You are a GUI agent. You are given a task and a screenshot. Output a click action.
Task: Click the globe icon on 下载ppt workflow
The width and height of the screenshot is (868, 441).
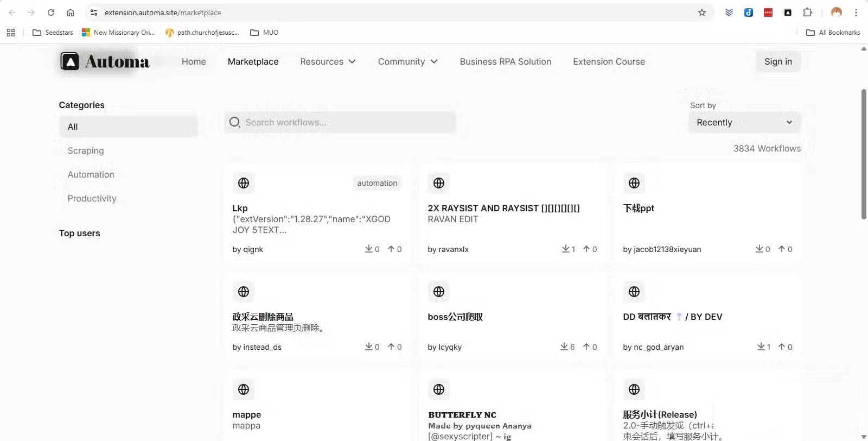pyautogui.click(x=634, y=183)
